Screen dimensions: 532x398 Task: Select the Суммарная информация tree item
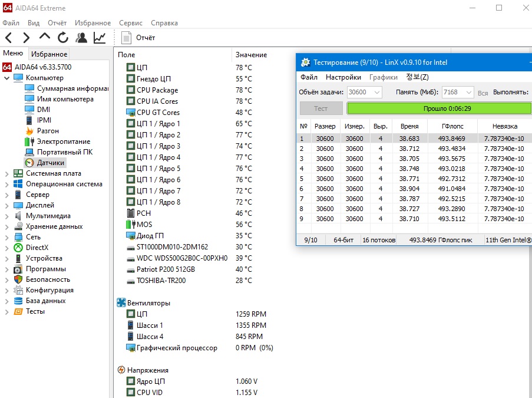tap(67, 88)
